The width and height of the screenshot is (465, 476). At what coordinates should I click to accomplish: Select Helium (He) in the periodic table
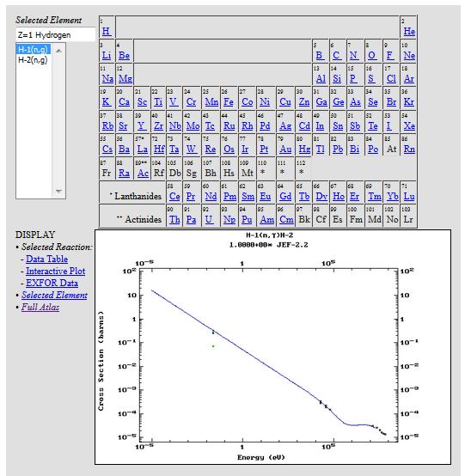tap(409, 31)
